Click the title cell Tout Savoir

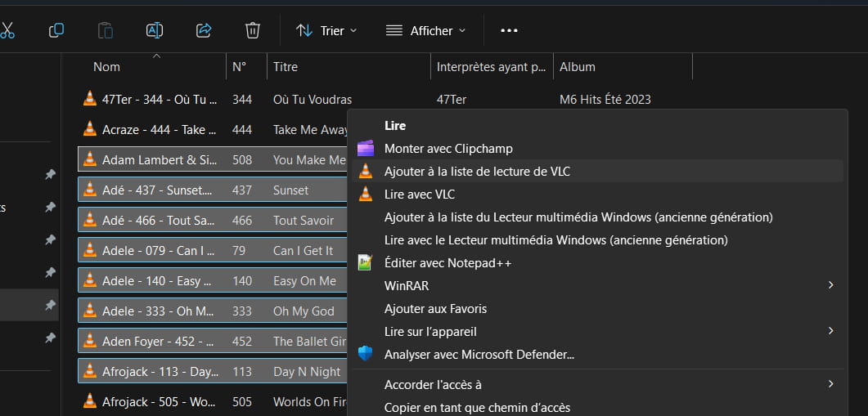304,221
